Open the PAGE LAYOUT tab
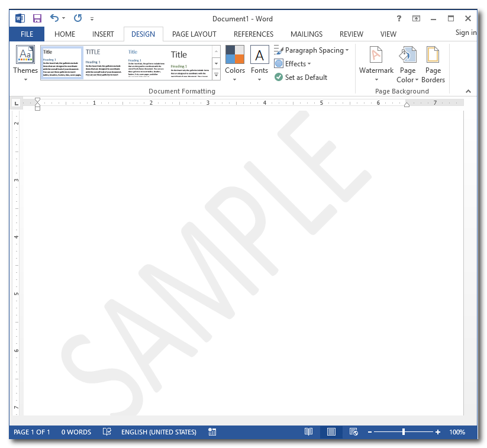Screen dimensions: 487x448 point(194,34)
